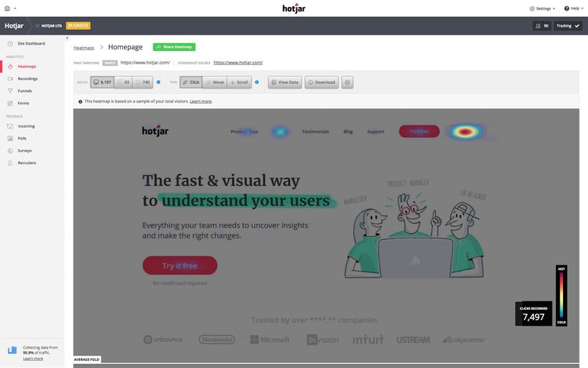588x368 pixels.
Task: Click the SIMPLE page targeting badge
Action: (x=110, y=63)
